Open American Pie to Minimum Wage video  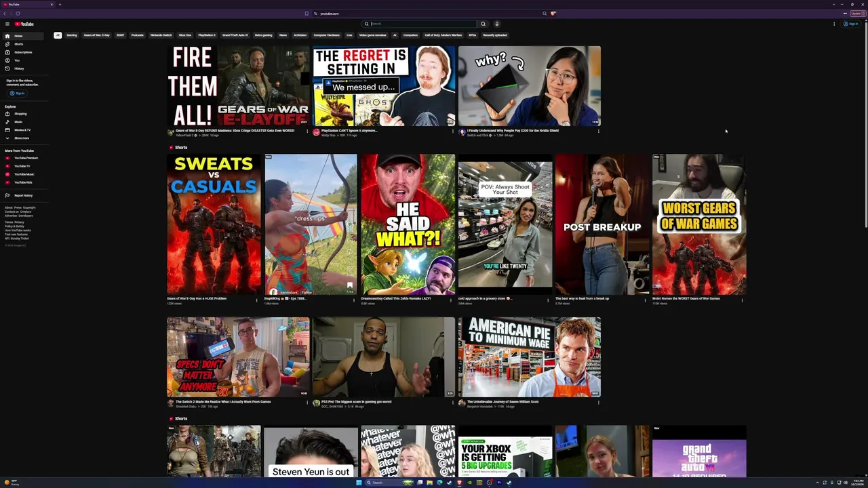click(x=529, y=357)
